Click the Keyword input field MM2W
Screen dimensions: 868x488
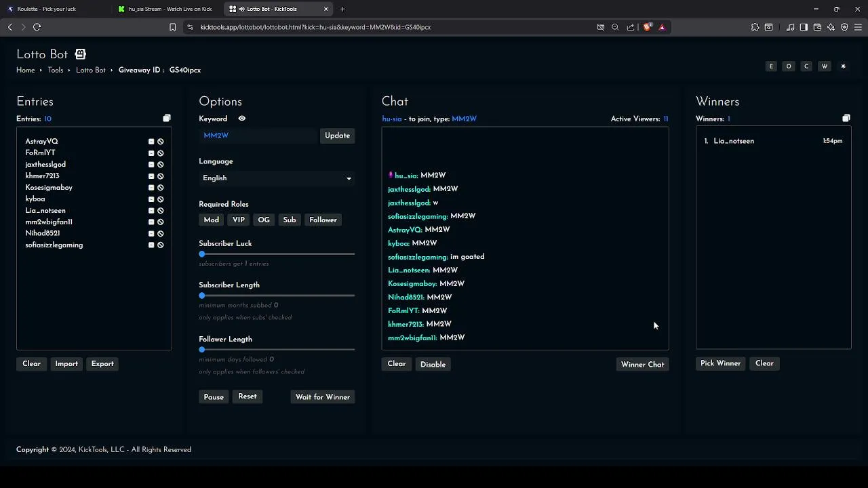tap(258, 136)
